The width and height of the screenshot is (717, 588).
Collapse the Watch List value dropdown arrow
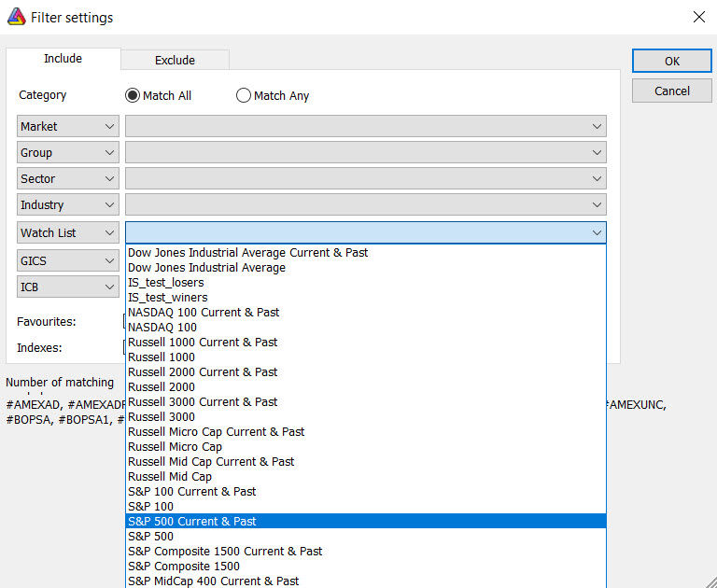[x=597, y=232]
